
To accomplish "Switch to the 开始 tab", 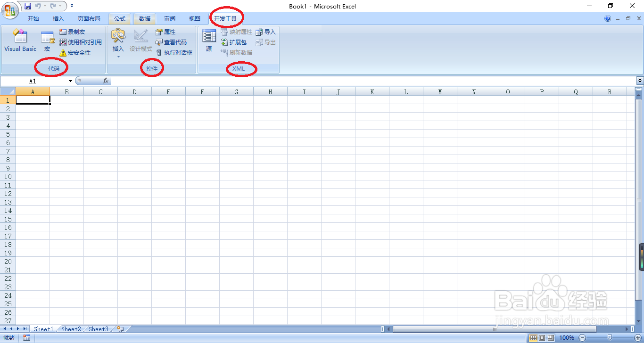I will point(33,19).
